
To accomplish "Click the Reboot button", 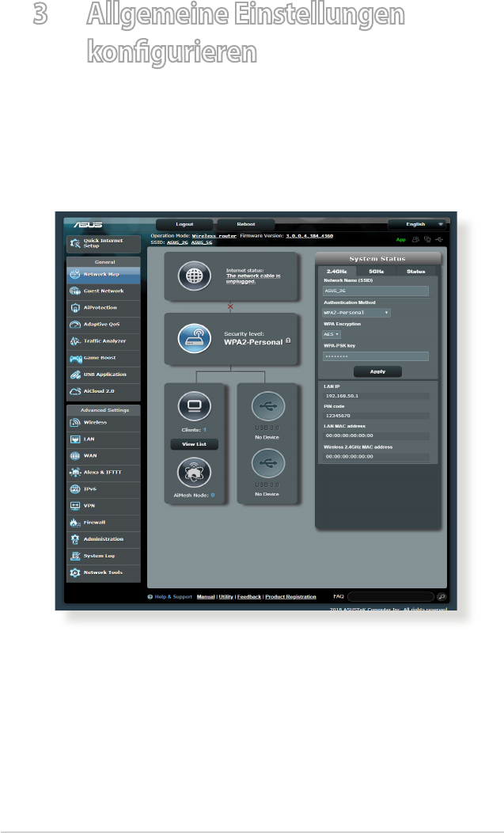I will click(x=246, y=224).
